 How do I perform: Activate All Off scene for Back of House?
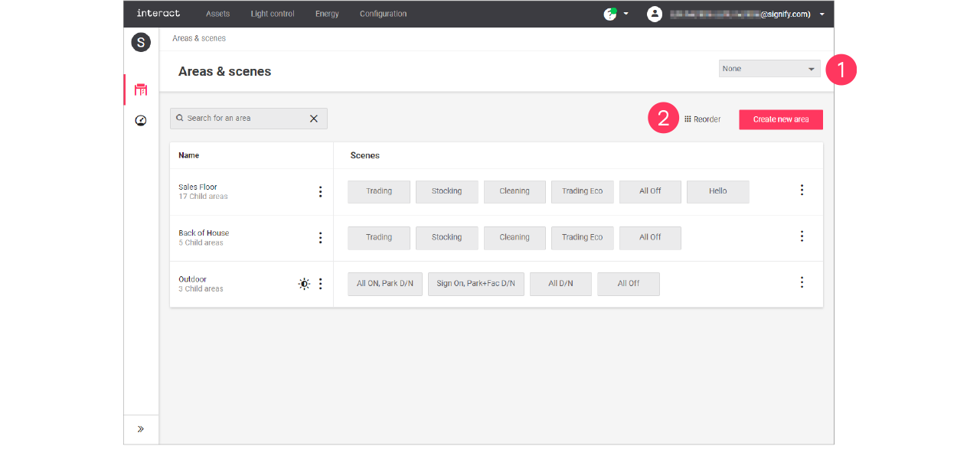(x=650, y=238)
